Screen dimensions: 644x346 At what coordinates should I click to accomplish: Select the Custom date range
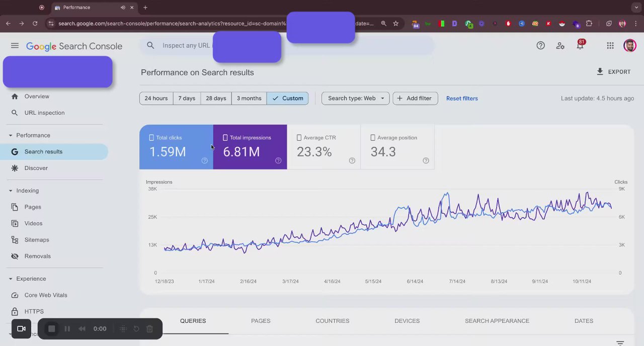pos(287,99)
